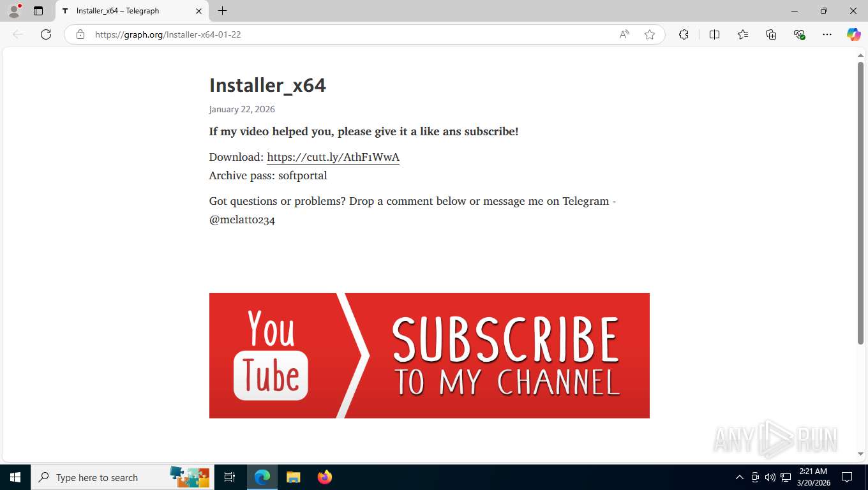Open File Explorer from taskbar
The image size is (868, 490).
[x=293, y=477]
